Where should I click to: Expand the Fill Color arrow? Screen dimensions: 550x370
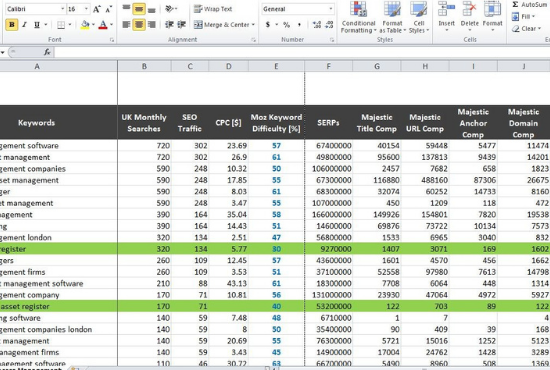93,25
